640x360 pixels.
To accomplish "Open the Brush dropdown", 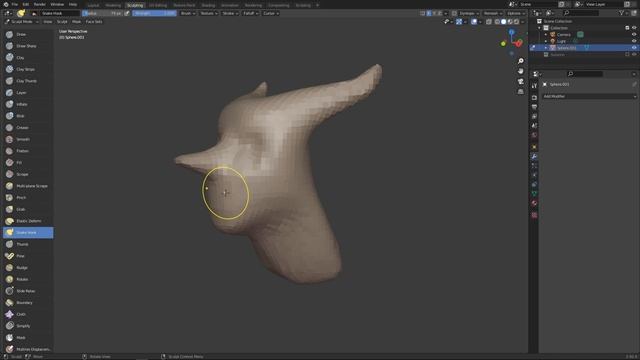I will [188, 13].
